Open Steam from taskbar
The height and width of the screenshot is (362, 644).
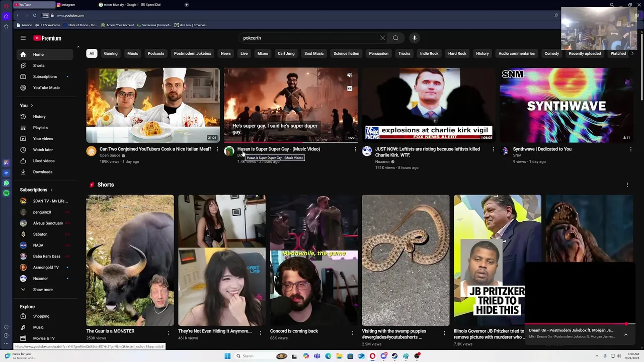point(394,356)
